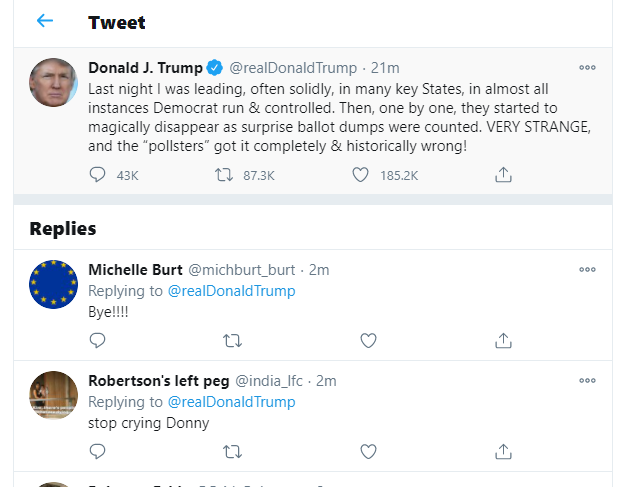This screenshot has width=630, height=487.
Task: Retweet the 'stop crying Donny' reply
Action: pos(232,452)
